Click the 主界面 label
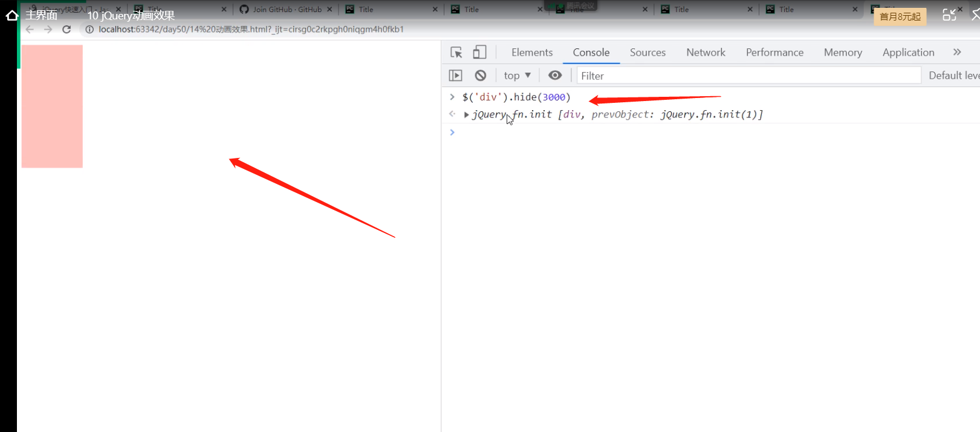The image size is (980, 432). pos(41,15)
